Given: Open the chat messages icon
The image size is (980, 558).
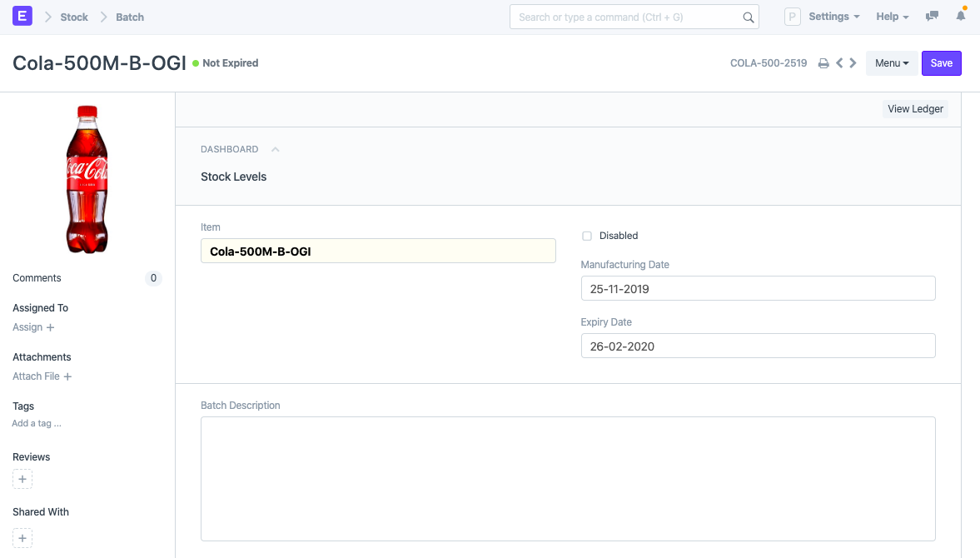Looking at the screenshot, I should click(x=933, y=17).
